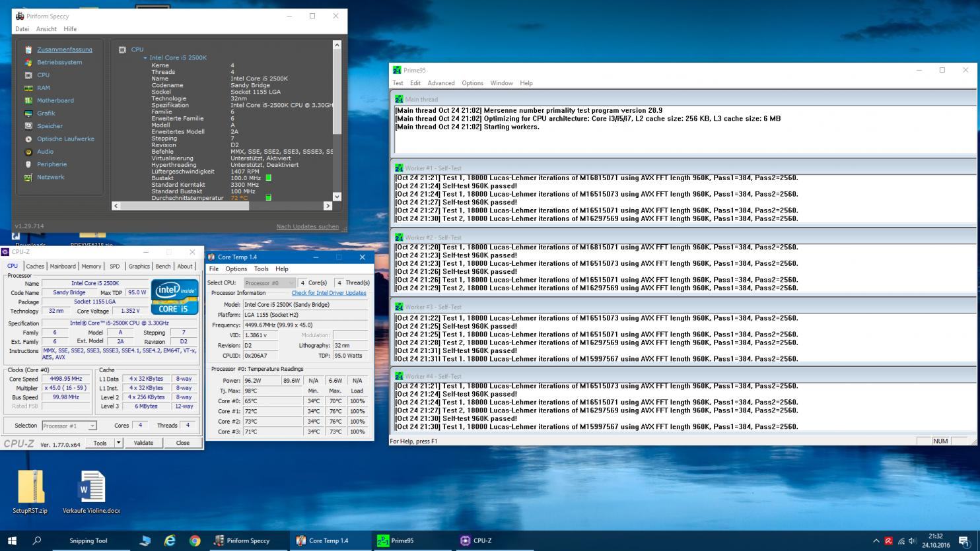Open Help menu in Prime95
The image size is (980, 551).
pyautogui.click(x=526, y=83)
